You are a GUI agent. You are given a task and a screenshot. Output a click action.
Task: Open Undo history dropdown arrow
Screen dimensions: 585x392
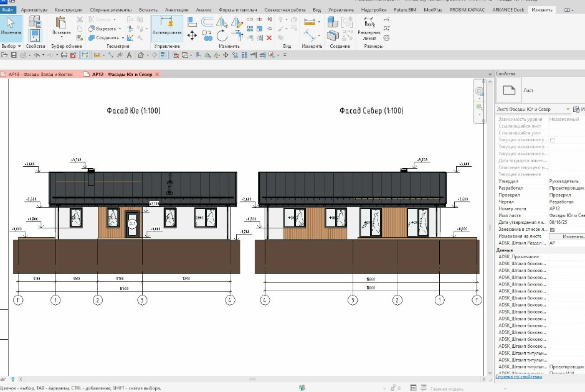pyautogui.click(x=43, y=55)
